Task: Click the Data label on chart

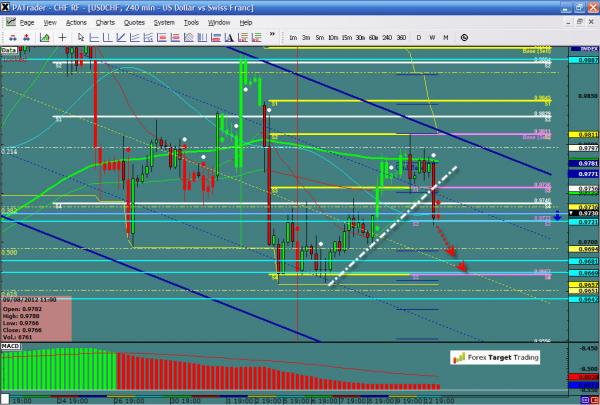Action: pos(10,49)
